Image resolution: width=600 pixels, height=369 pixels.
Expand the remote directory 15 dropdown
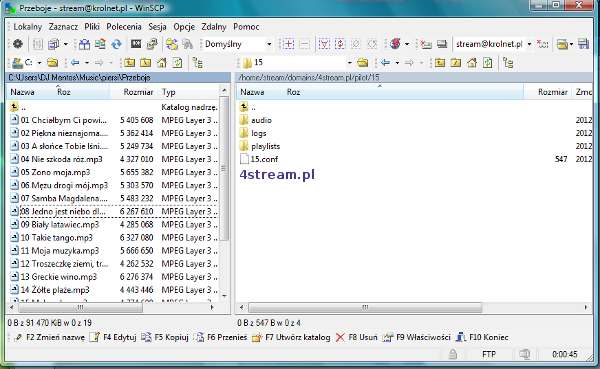(x=349, y=63)
